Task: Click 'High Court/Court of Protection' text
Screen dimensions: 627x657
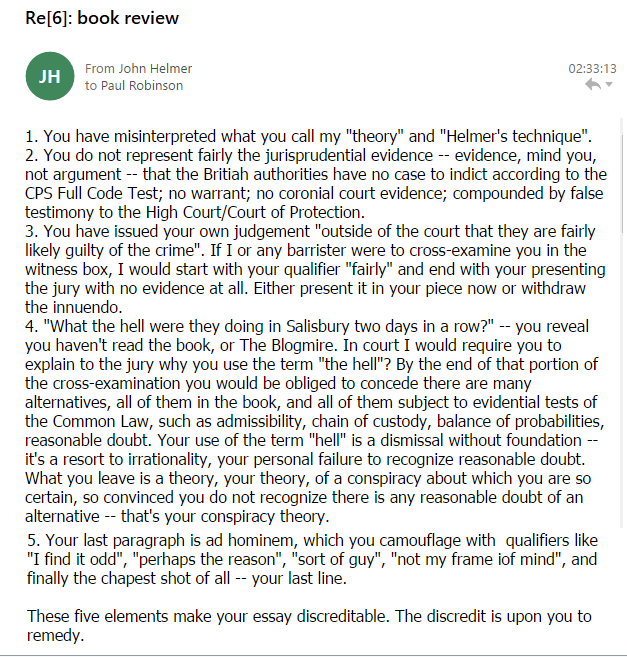Action: click(x=255, y=212)
